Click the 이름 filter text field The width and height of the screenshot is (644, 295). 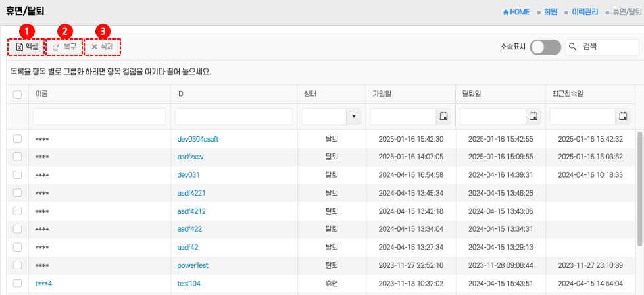point(99,117)
